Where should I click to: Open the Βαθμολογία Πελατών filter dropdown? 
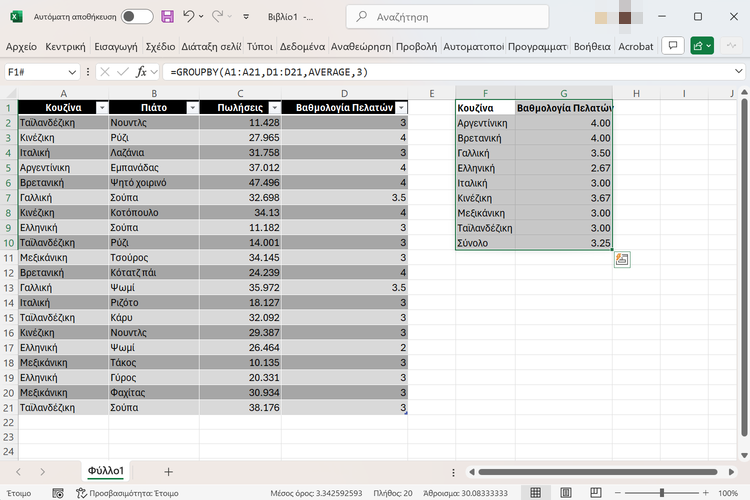[x=401, y=108]
